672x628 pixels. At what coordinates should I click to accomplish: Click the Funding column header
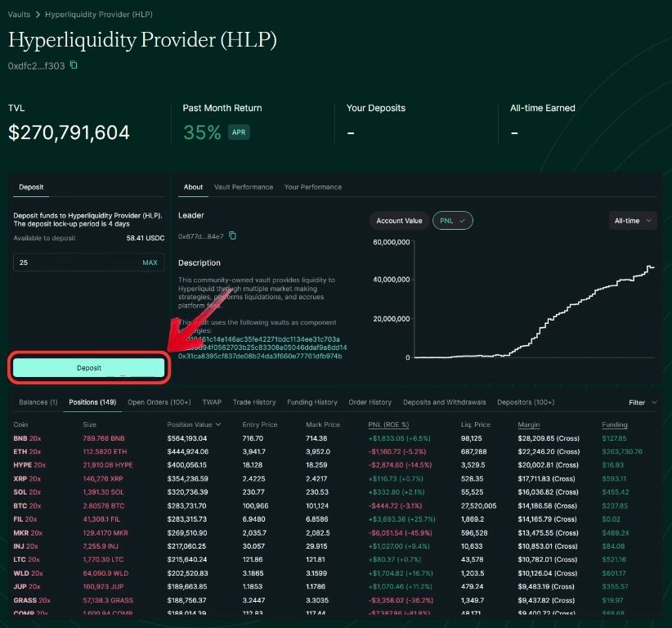(x=614, y=424)
